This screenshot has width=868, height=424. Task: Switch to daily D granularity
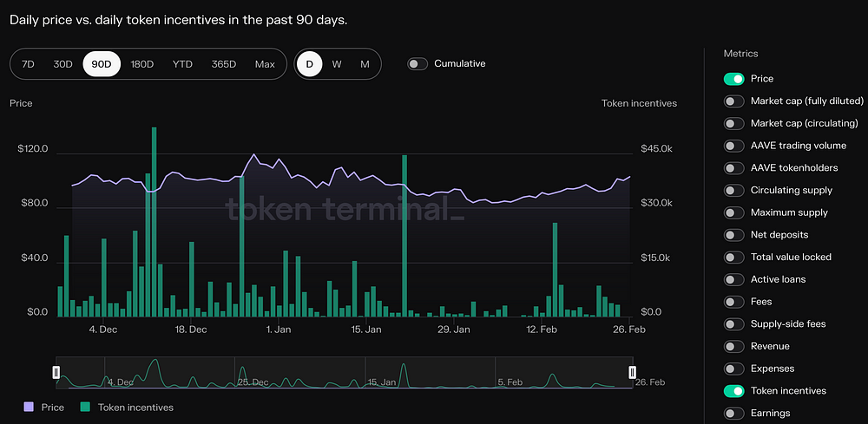310,64
